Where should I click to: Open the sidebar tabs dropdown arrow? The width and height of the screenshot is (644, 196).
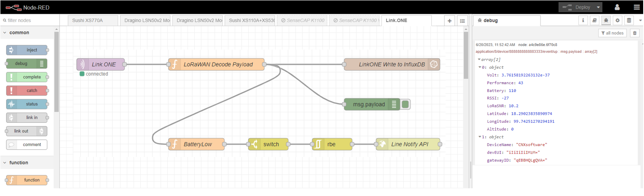pyautogui.click(x=640, y=20)
